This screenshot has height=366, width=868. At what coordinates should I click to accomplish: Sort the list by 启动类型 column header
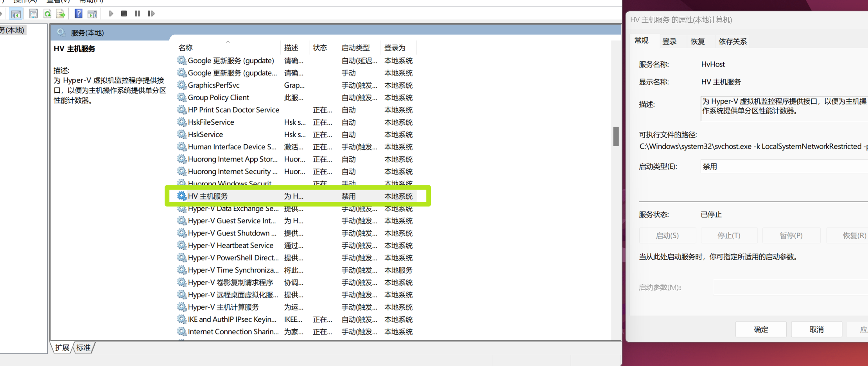355,48
